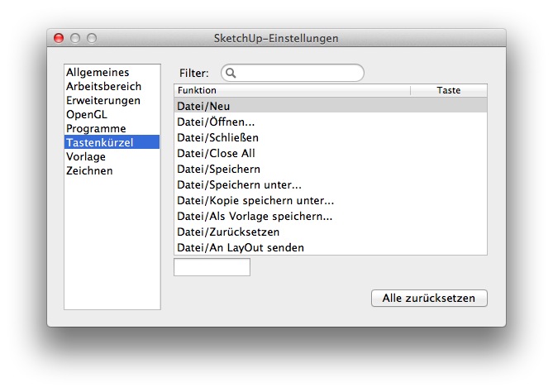Screen dimensions: 553x392
Task: Select Allgemeines in the settings sidebar
Action: coord(98,73)
